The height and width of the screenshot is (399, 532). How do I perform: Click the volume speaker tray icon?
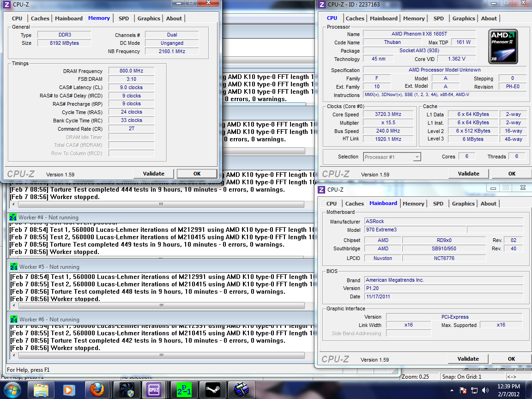[485, 390]
